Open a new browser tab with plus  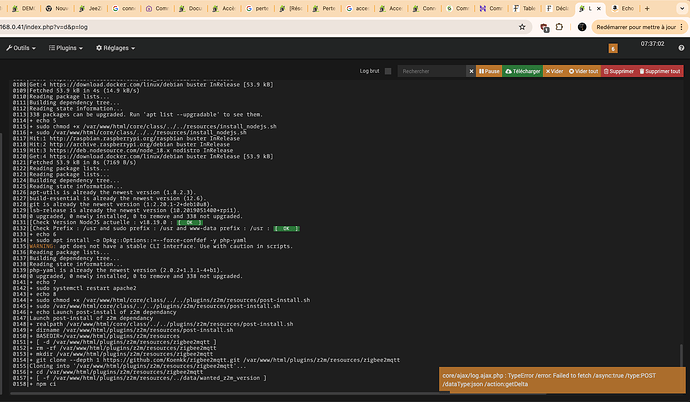pyautogui.click(x=647, y=8)
